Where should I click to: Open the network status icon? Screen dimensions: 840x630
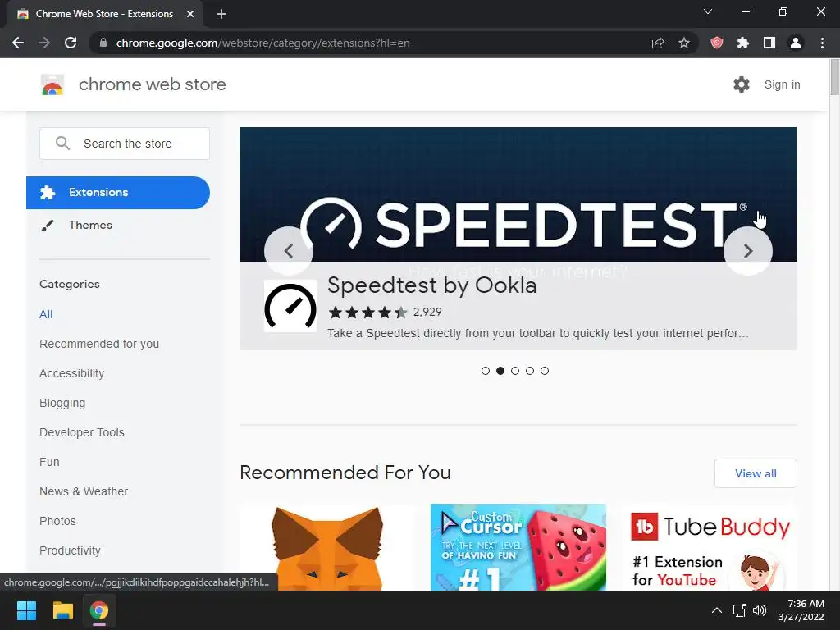point(740,610)
